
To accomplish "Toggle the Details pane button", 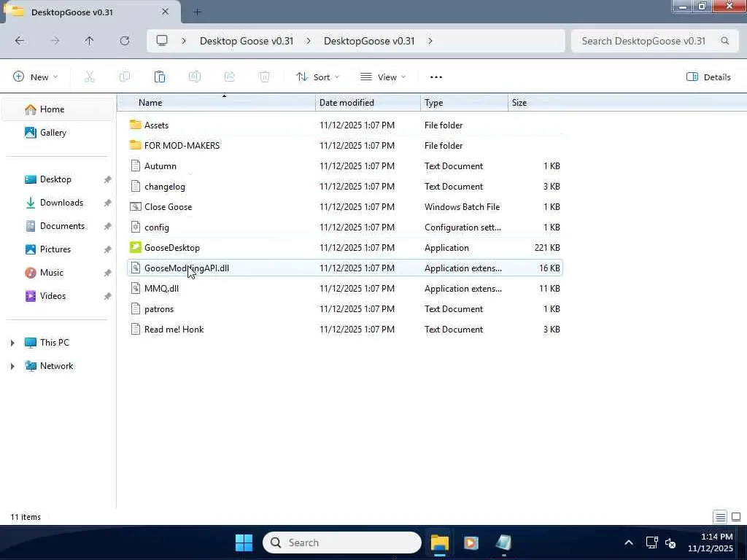I will [708, 77].
